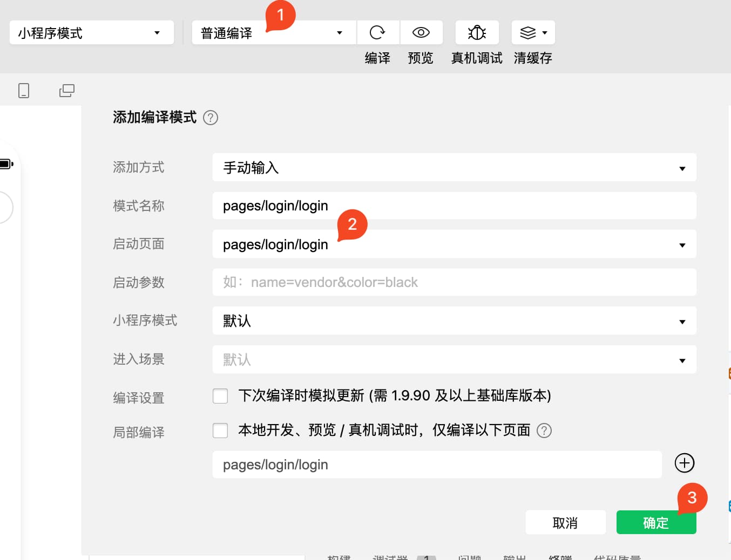Click the 预览 label in toolbar
The width and height of the screenshot is (731, 560).
[421, 58]
